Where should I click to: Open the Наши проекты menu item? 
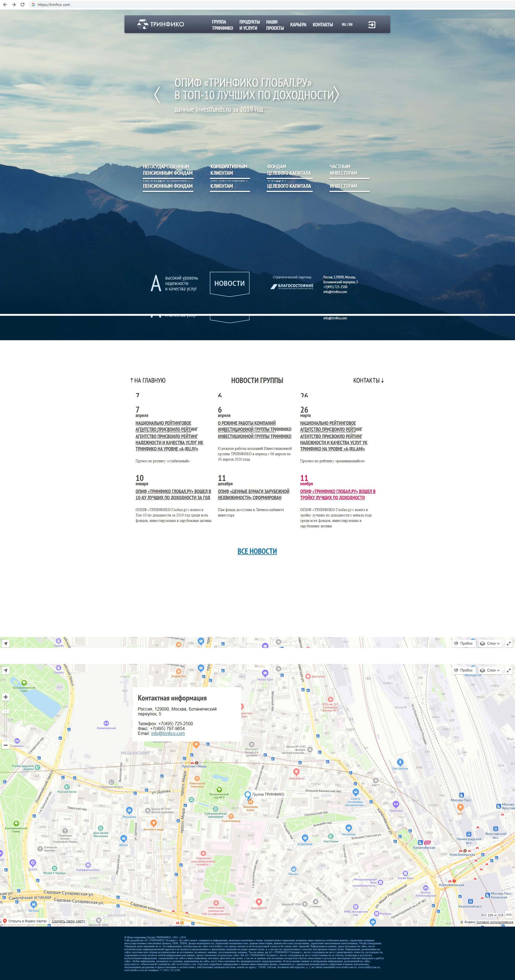[275, 25]
